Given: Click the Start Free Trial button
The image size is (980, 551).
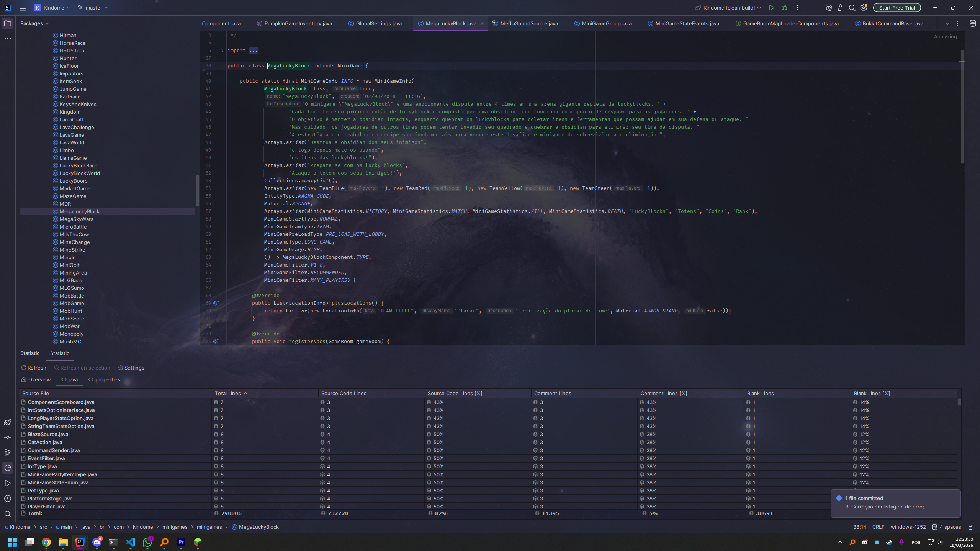Looking at the screenshot, I should (897, 8).
